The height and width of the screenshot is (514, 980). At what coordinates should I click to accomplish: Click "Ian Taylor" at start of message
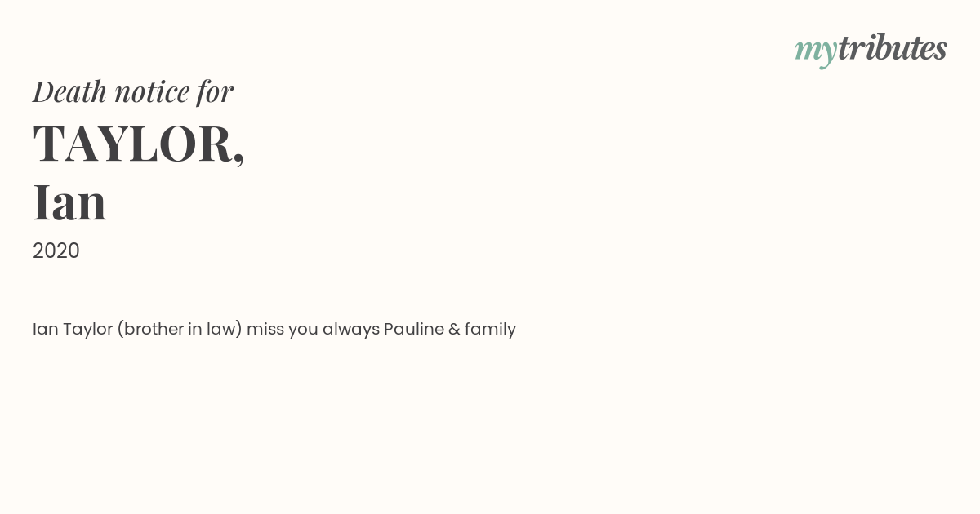click(x=73, y=329)
